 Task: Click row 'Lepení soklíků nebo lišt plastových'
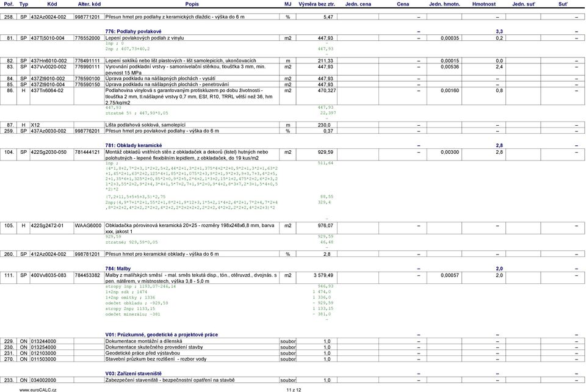click(292, 60)
